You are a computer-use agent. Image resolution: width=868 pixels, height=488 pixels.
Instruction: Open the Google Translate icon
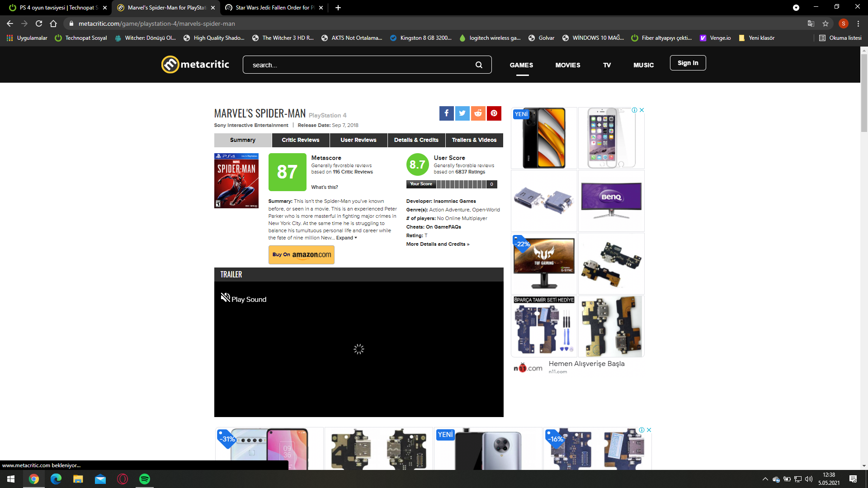click(x=811, y=23)
